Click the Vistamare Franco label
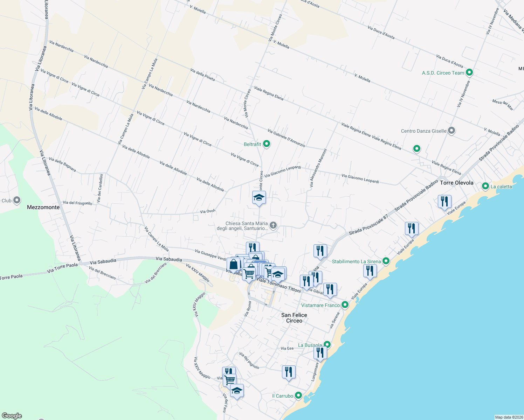The image size is (524, 420). click(321, 305)
